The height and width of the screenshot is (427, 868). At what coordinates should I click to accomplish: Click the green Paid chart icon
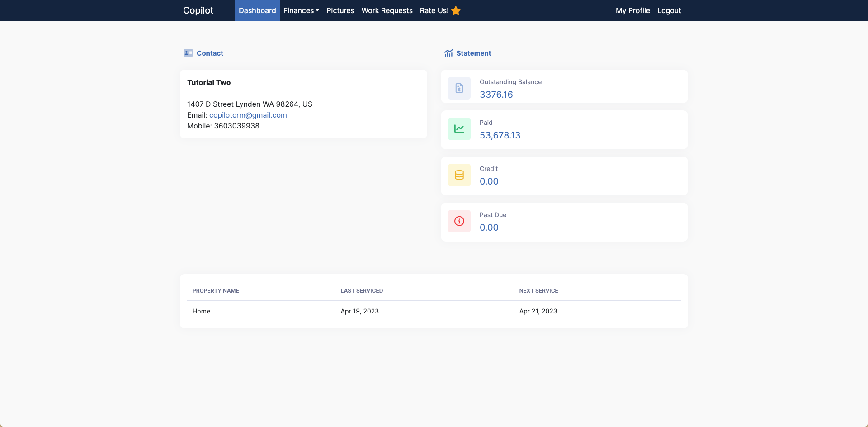459,129
